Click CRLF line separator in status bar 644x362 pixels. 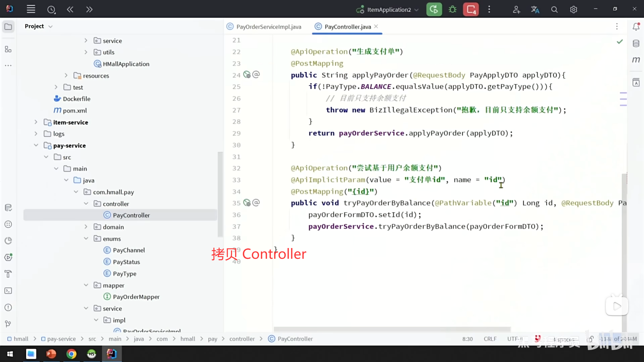[490, 339]
